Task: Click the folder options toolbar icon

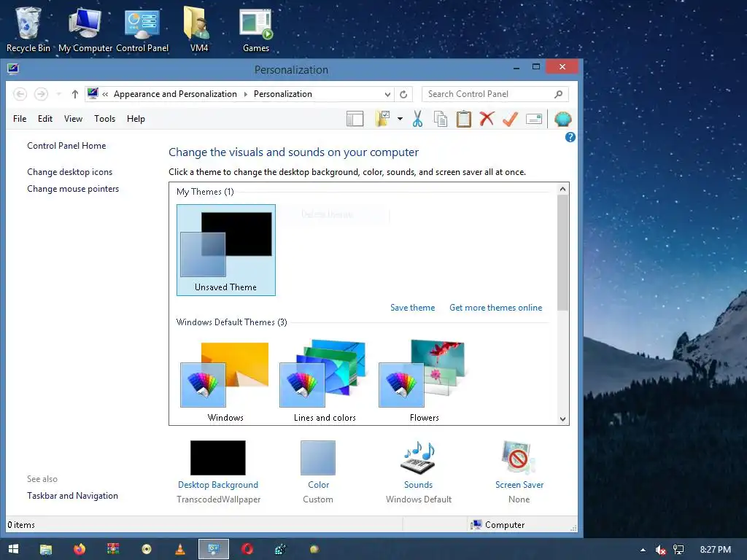Action: [382, 119]
